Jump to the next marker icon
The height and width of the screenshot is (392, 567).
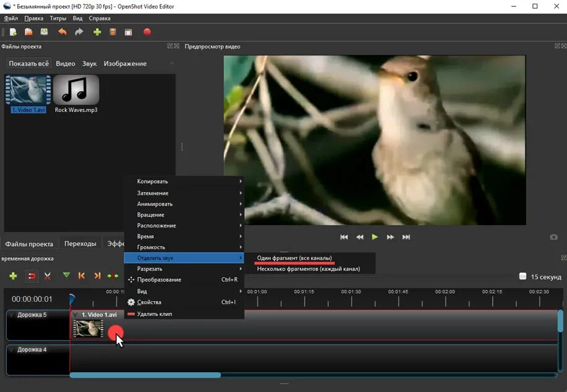(x=97, y=276)
